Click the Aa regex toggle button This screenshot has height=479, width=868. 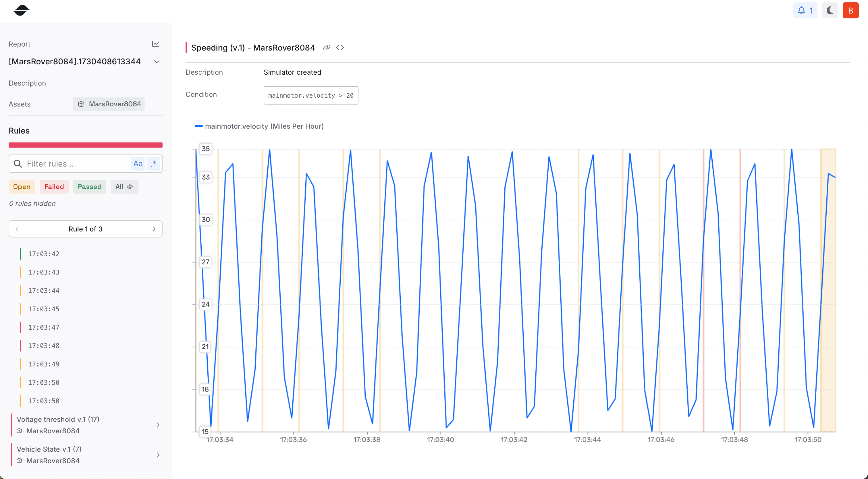pyautogui.click(x=137, y=163)
